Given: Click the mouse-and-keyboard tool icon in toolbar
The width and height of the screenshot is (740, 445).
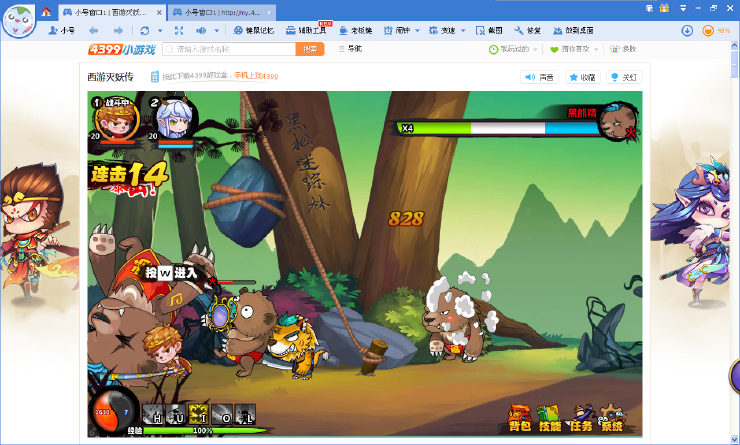Looking at the screenshot, I should click(x=254, y=30).
